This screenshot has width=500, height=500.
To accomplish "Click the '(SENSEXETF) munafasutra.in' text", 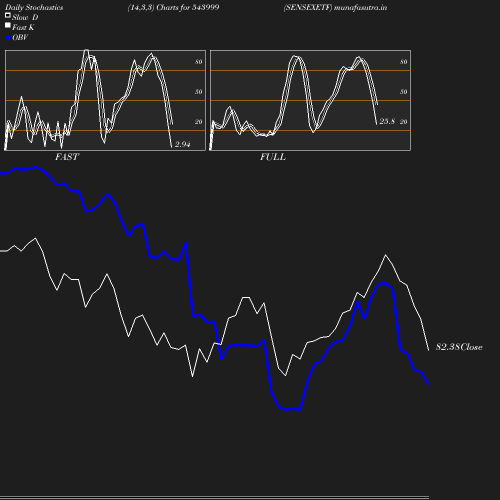I will [335, 7].
